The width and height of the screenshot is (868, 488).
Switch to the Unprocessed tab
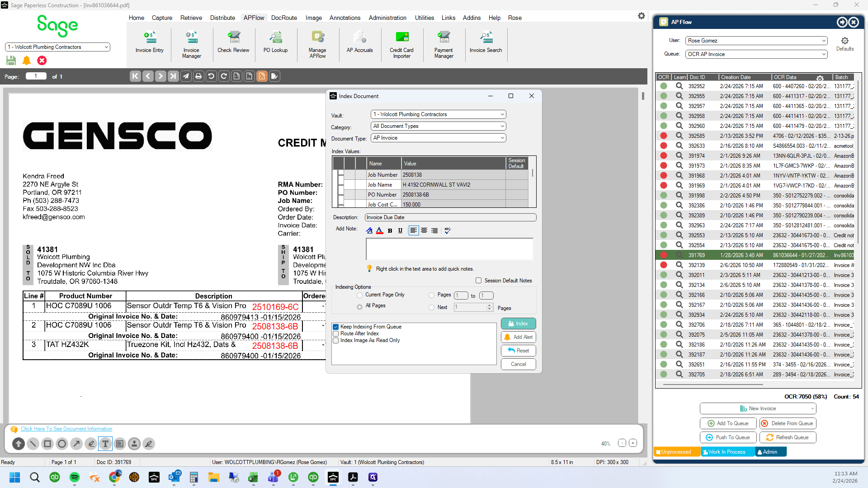[x=677, y=452]
